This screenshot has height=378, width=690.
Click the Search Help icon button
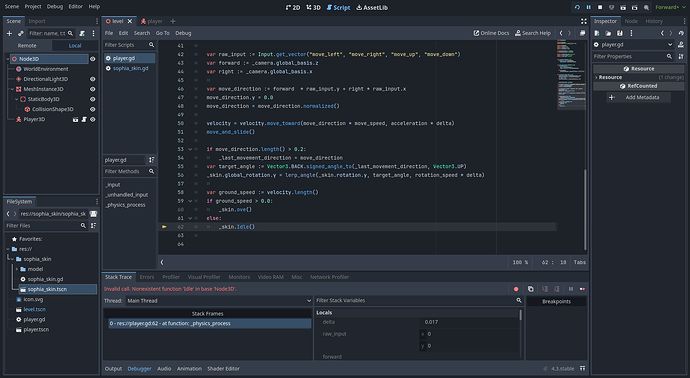533,33
